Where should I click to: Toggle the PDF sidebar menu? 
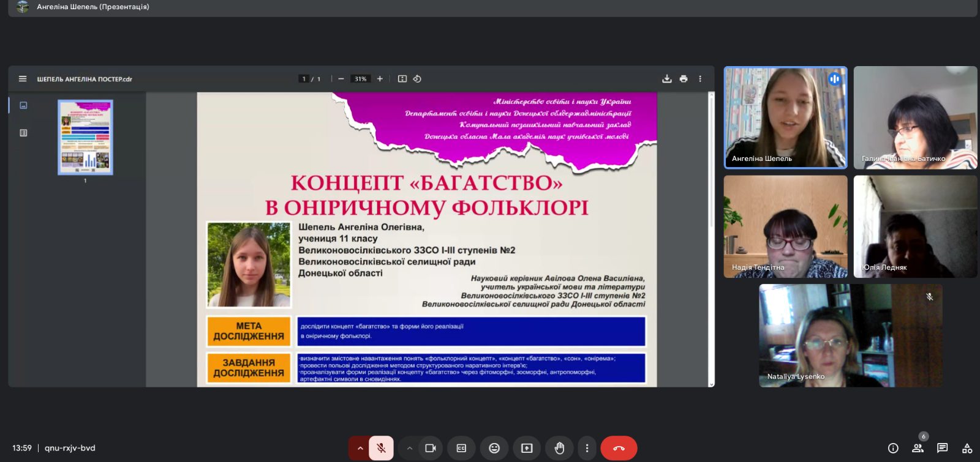[x=23, y=79]
